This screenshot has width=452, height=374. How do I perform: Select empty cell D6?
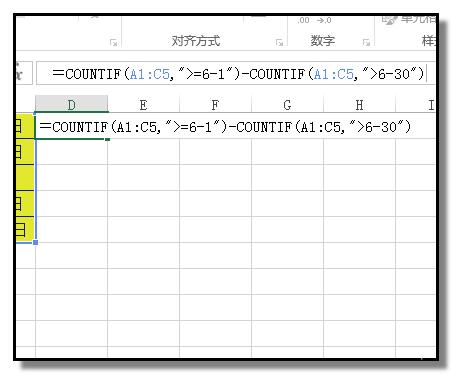tap(71, 255)
